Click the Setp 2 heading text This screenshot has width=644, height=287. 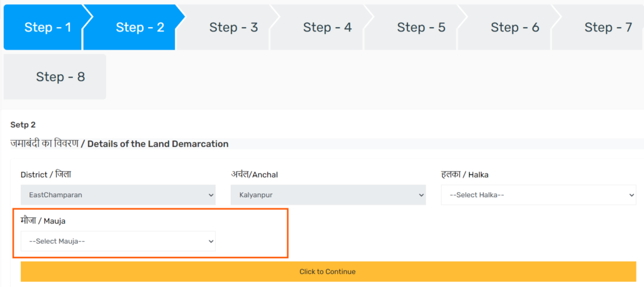click(x=23, y=125)
